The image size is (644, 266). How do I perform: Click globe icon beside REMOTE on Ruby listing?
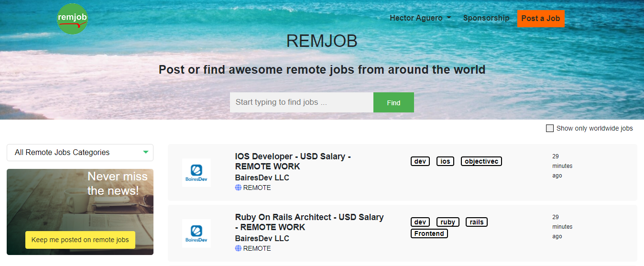click(238, 249)
